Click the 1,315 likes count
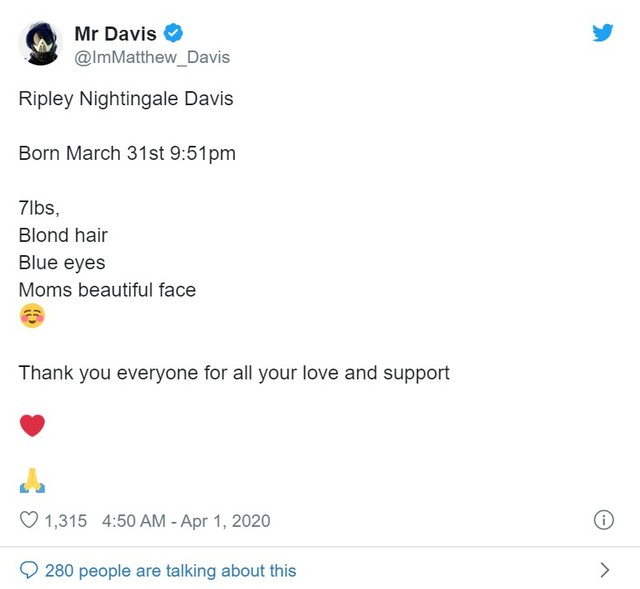Screen dimensions: 640x589 (x=66, y=520)
